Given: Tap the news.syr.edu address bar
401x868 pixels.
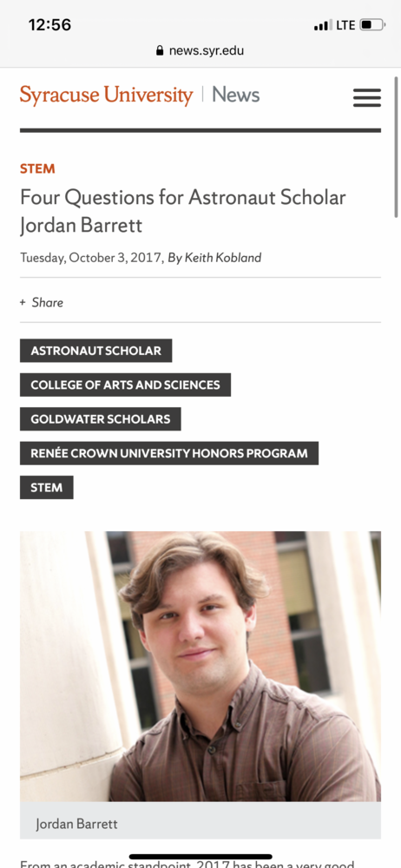Looking at the screenshot, I should 200,51.
